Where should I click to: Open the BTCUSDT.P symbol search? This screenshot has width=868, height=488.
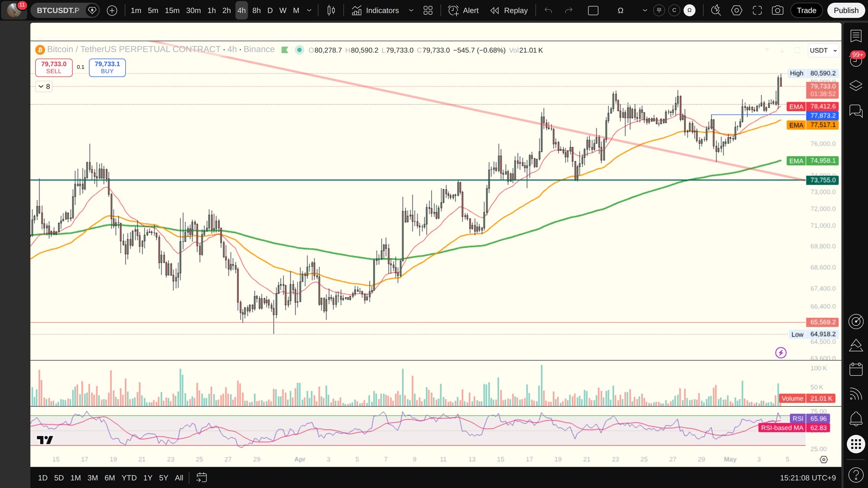[58, 10]
